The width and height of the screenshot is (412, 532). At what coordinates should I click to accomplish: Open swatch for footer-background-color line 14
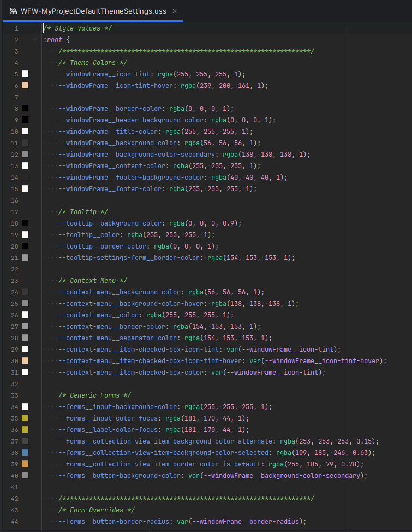coord(25,178)
